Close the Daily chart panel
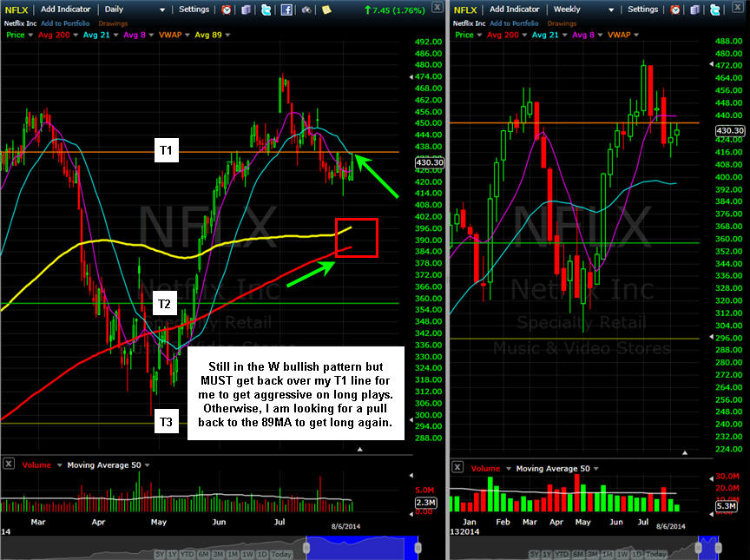The image size is (750, 560). tap(437, 7)
